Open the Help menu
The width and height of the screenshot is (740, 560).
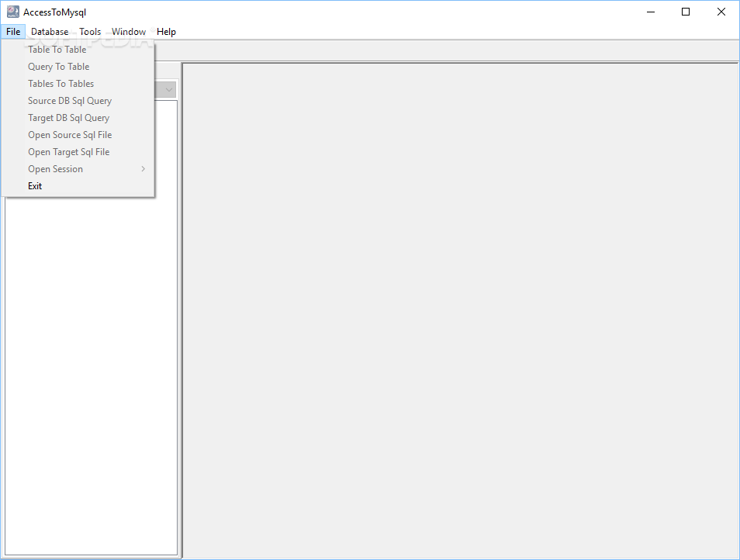pos(166,32)
